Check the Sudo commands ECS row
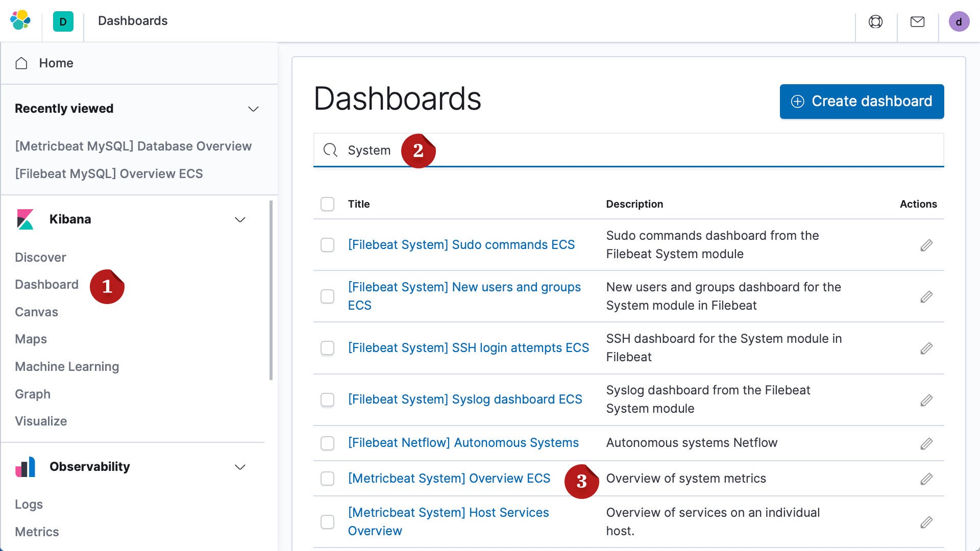Viewport: 980px width, 551px height. (x=327, y=245)
